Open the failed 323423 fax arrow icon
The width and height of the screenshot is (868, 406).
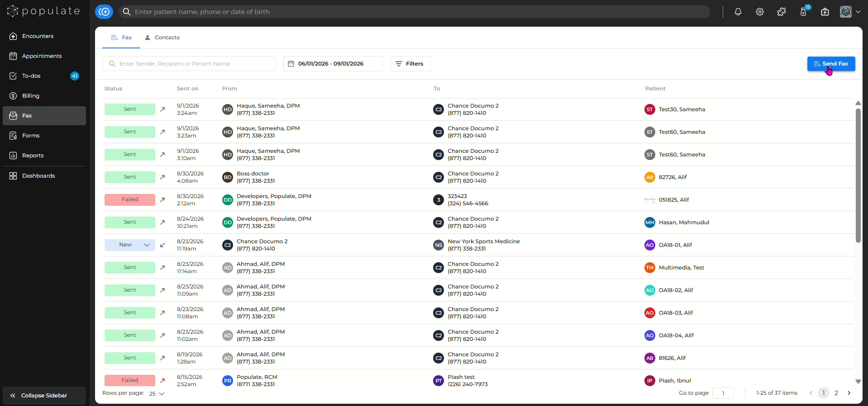(x=162, y=200)
